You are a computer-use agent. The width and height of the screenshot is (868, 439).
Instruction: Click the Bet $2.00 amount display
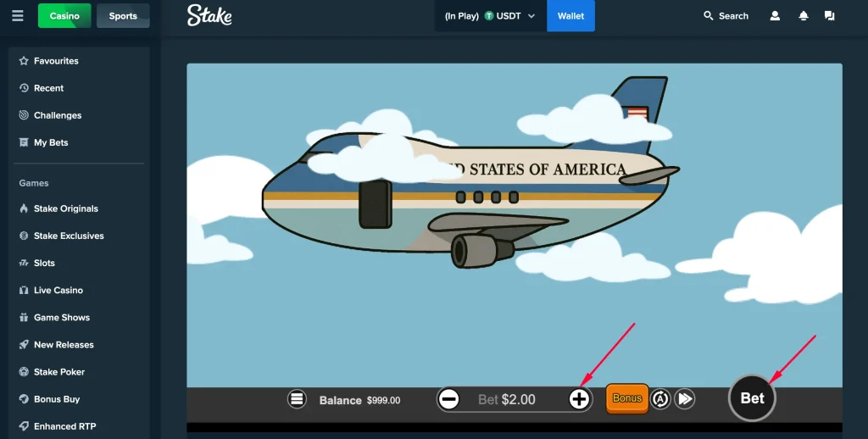pos(507,400)
